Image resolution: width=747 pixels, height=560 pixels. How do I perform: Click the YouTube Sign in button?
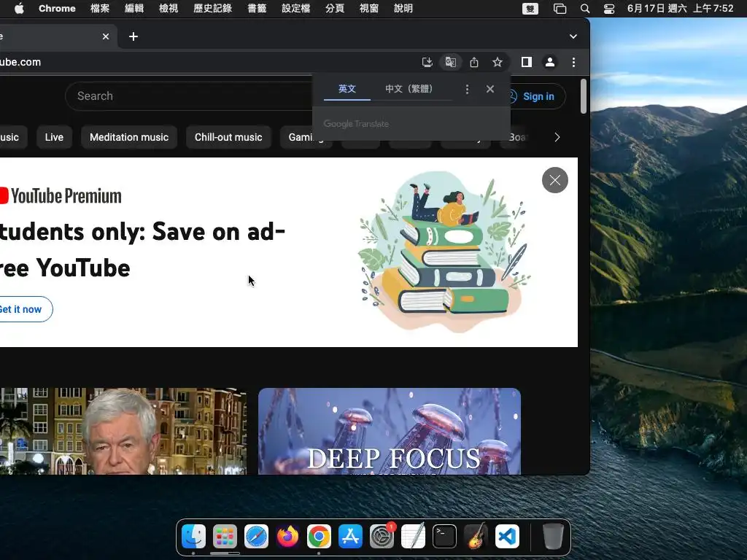(x=536, y=97)
